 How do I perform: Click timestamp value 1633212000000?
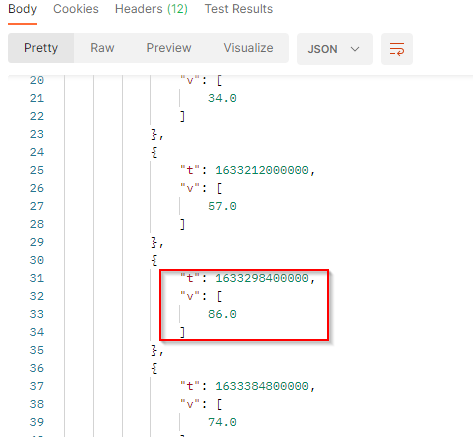tap(262, 170)
